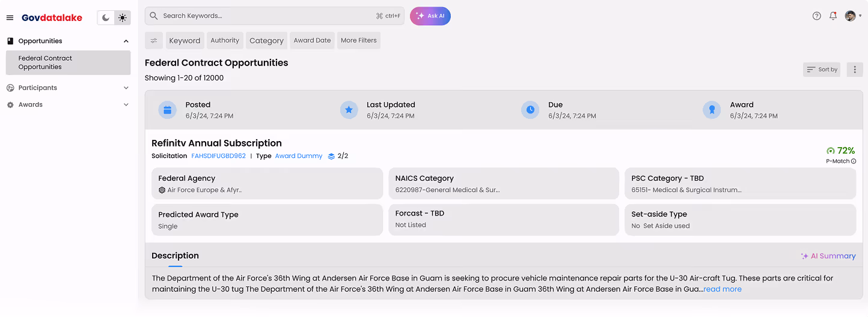Open the Award Dummy type link
The image size is (868, 317).
pyautogui.click(x=299, y=156)
